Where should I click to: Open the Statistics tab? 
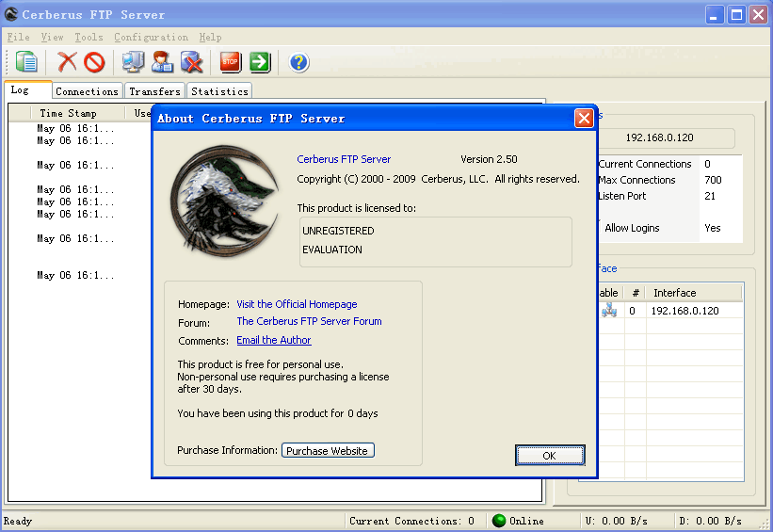point(218,91)
